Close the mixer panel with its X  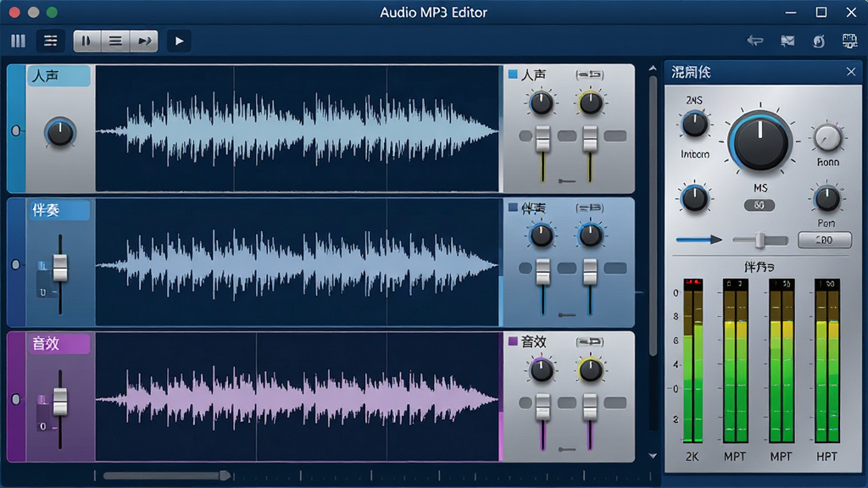click(x=851, y=72)
